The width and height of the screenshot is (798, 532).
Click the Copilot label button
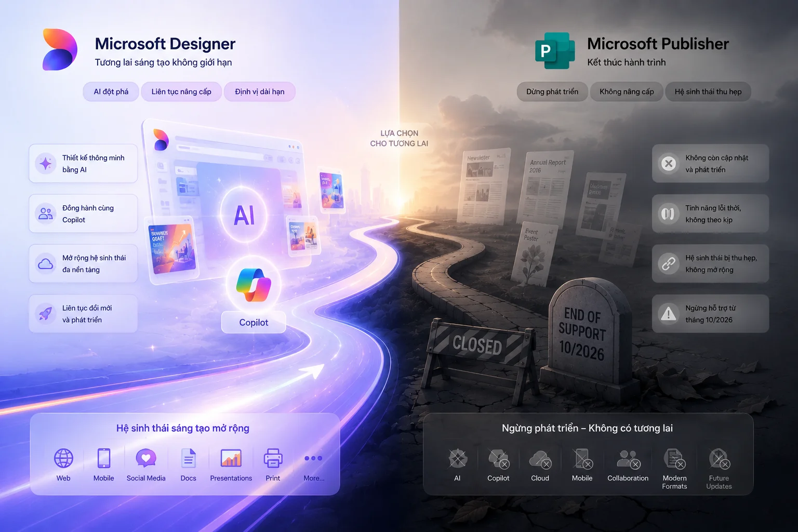(x=254, y=322)
